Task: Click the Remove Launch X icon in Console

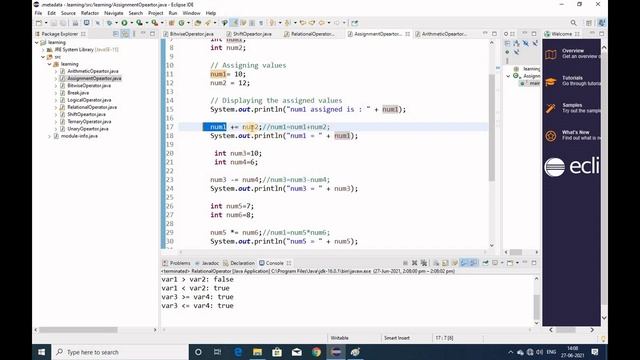Action: pos(414,263)
